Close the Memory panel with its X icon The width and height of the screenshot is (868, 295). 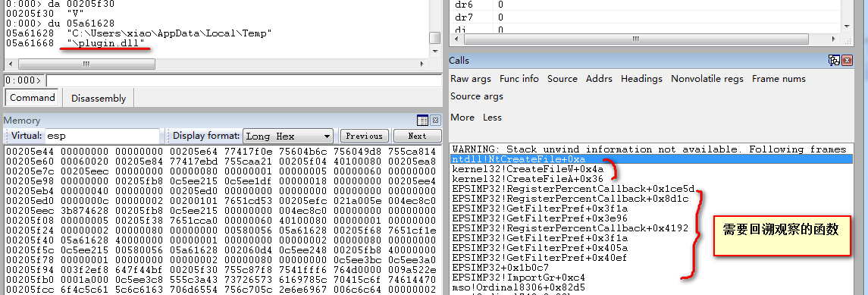click(x=436, y=120)
